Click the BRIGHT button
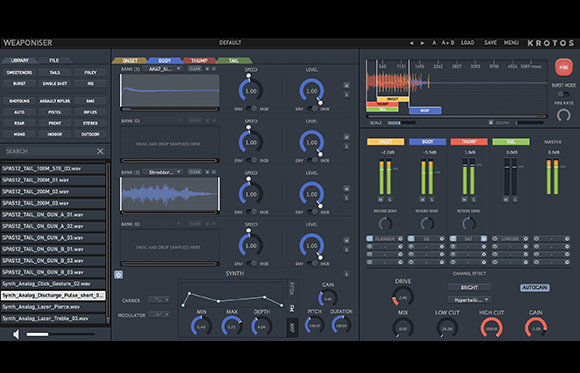The width and height of the screenshot is (580, 373). (469, 287)
